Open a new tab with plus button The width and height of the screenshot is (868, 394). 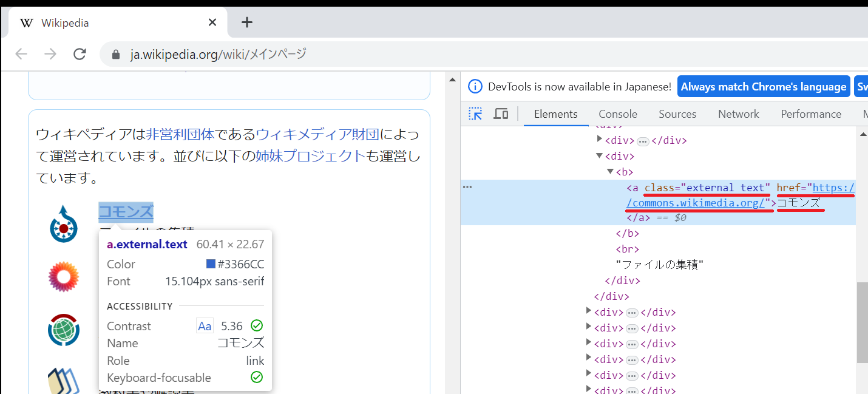pyautogui.click(x=246, y=22)
